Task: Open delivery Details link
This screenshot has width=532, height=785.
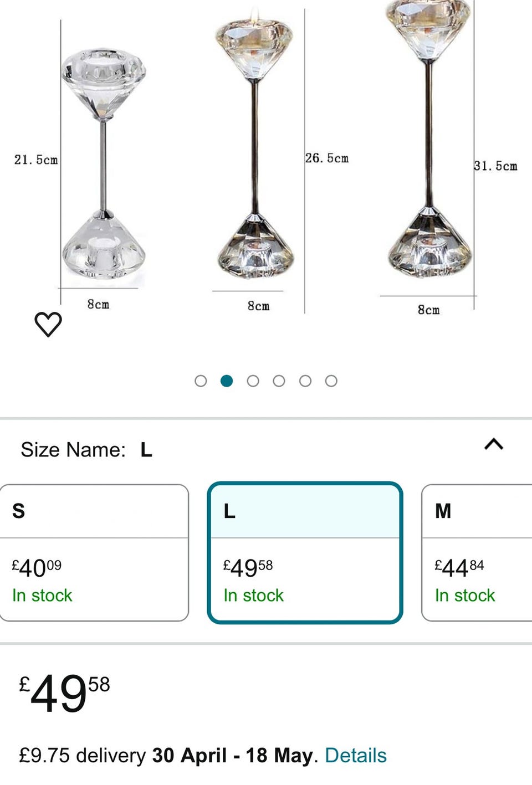Action: (x=355, y=755)
